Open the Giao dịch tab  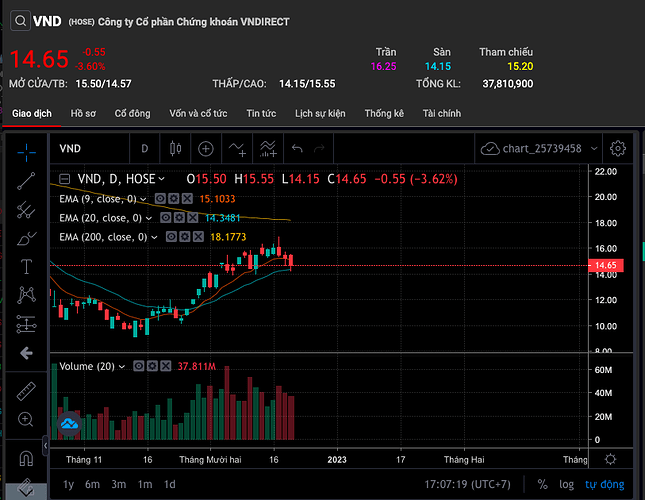click(x=32, y=113)
